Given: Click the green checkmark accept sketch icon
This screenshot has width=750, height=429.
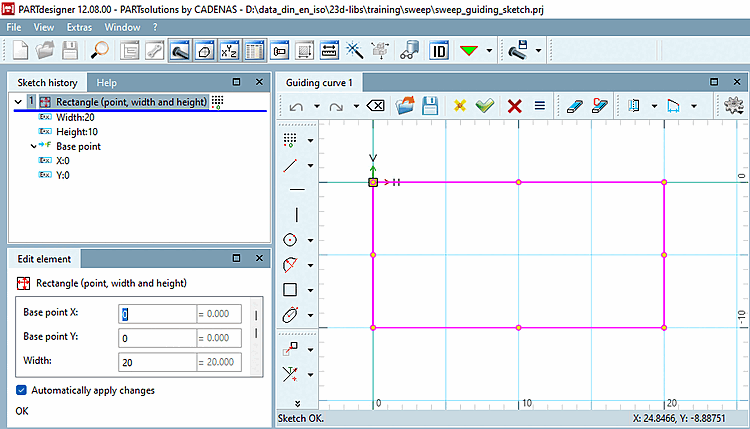Looking at the screenshot, I should tap(485, 106).
